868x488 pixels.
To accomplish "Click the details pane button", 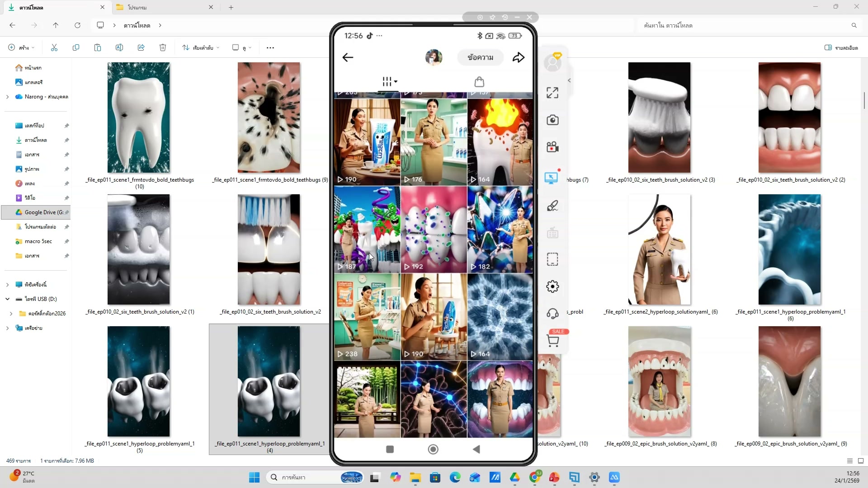I will point(841,47).
